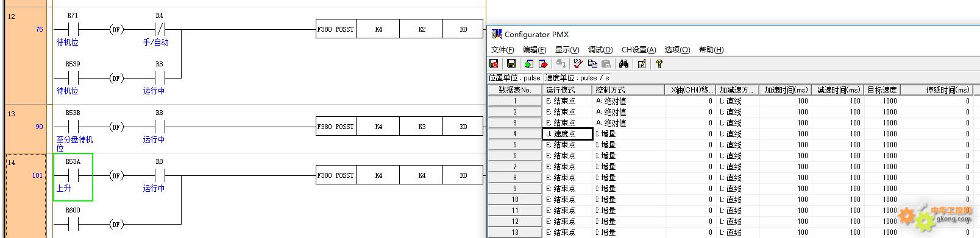Select row header 7 in data table
980x238 pixels.
click(x=515, y=167)
